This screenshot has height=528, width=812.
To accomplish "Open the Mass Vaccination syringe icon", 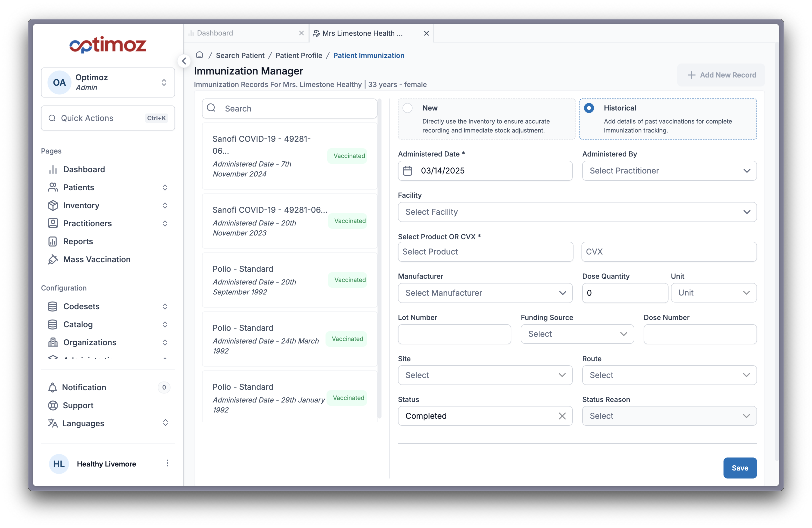I will 53,259.
